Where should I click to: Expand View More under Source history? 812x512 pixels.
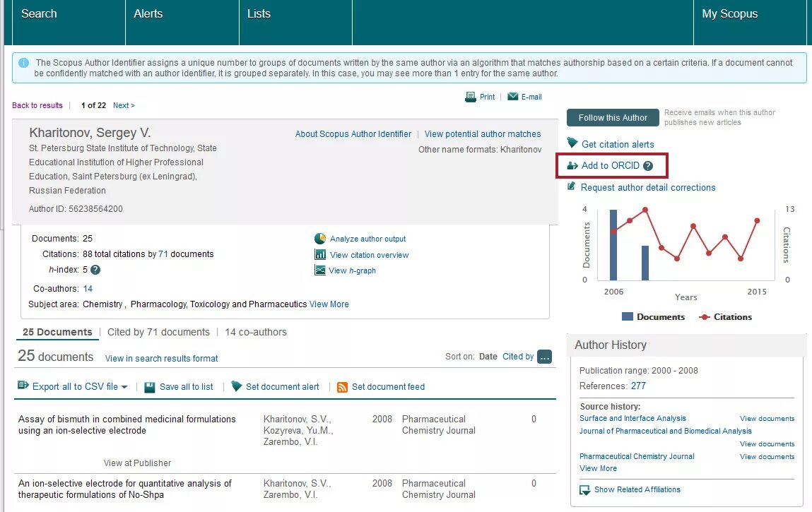pyautogui.click(x=598, y=468)
